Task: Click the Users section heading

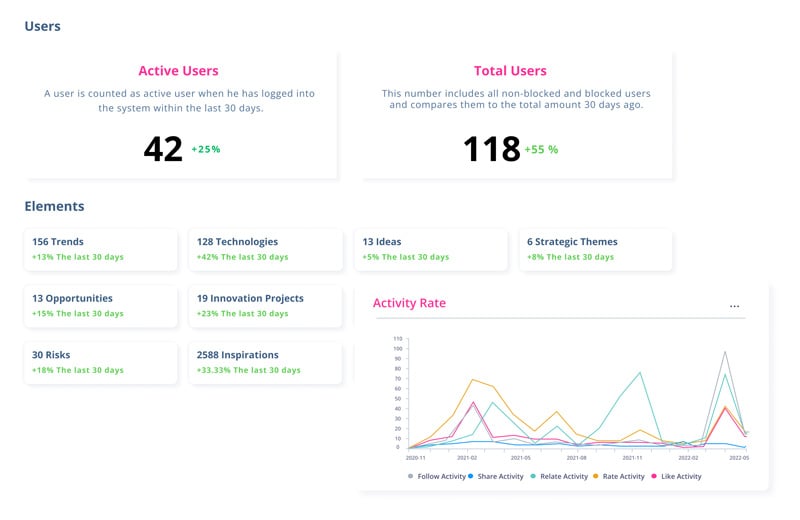Action: (x=42, y=26)
